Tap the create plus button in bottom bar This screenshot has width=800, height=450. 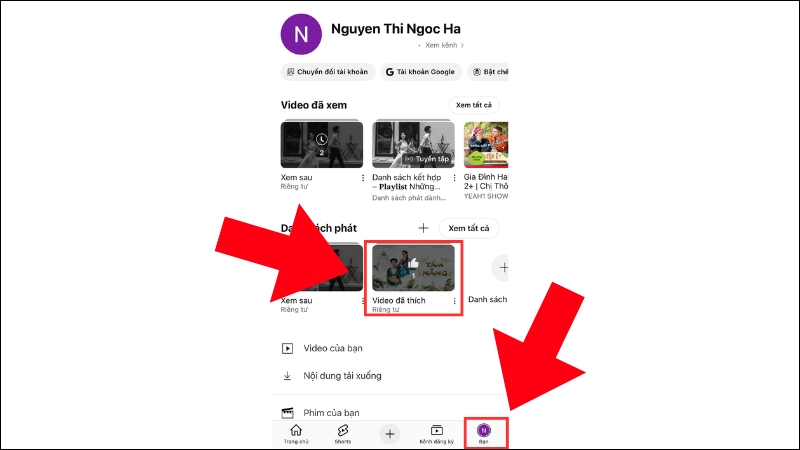tap(390, 434)
